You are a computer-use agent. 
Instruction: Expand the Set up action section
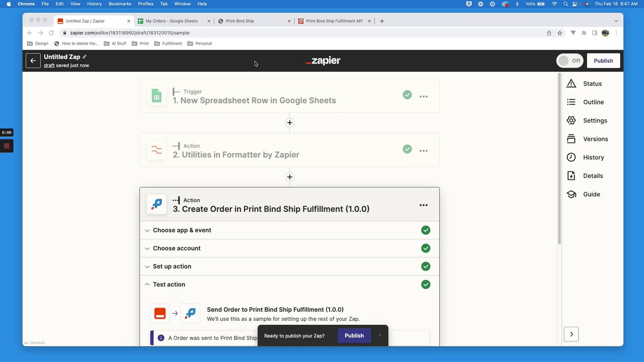click(x=289, y=266)
